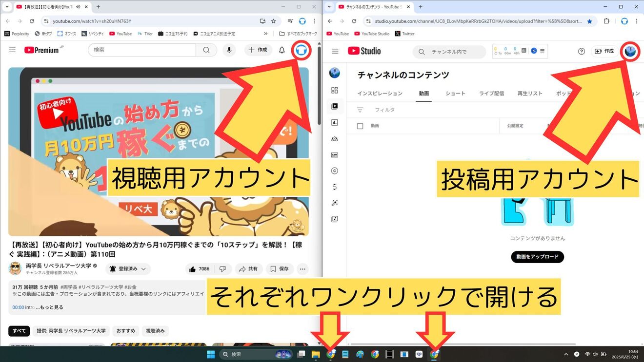
Task: Click the 作成 button in YouTube Studio
Action: click(604, 51)
